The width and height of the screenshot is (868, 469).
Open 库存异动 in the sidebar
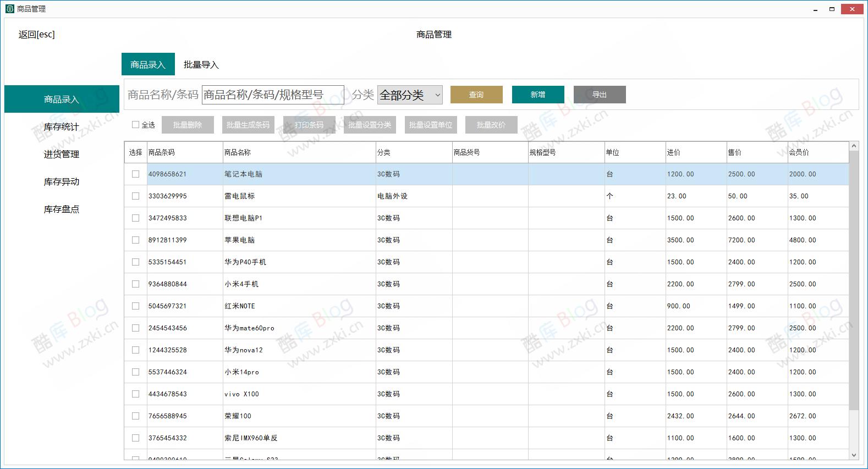pyautogui.click(x=62, y=181)
